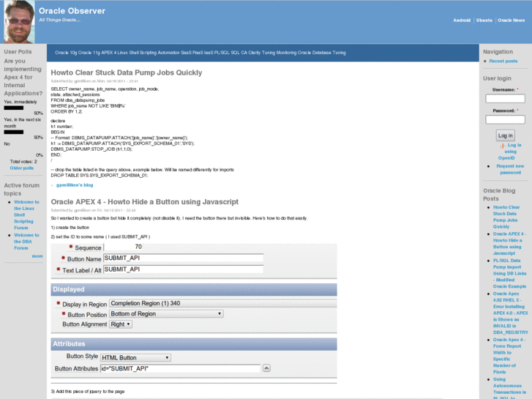Click the author profile photo in header
This screenshot has height=399, width=532.
point(19,22)
